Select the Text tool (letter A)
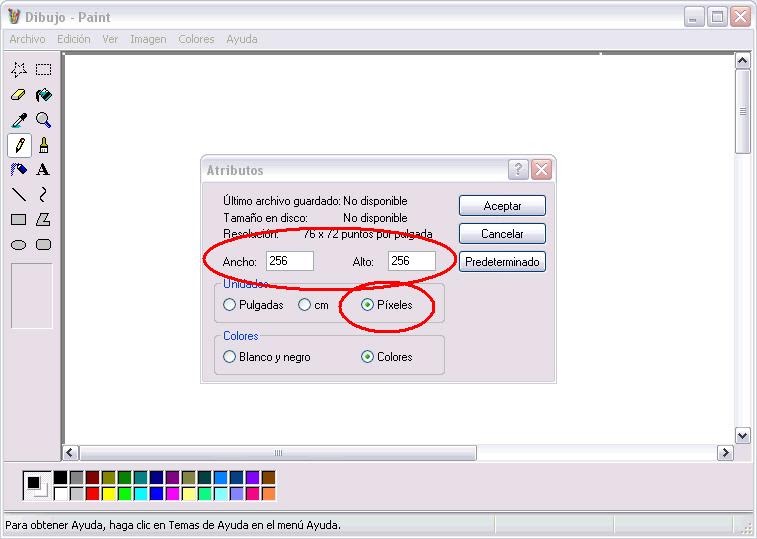 (x=43, y=170)
